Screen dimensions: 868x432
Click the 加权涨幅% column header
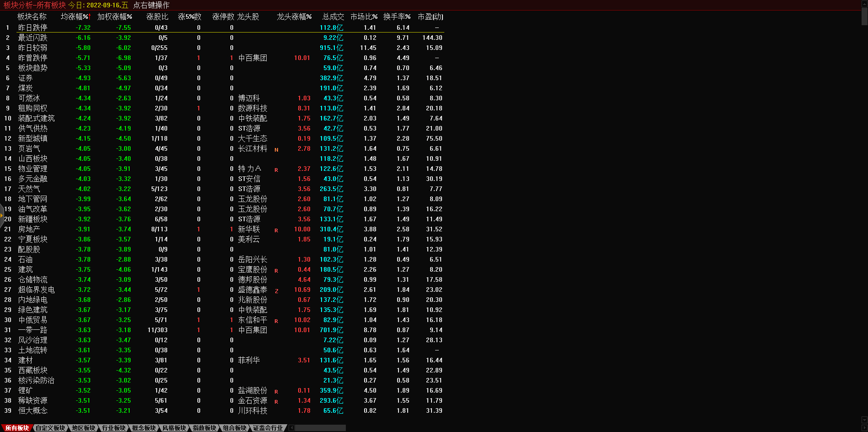(x=115, y=16)
